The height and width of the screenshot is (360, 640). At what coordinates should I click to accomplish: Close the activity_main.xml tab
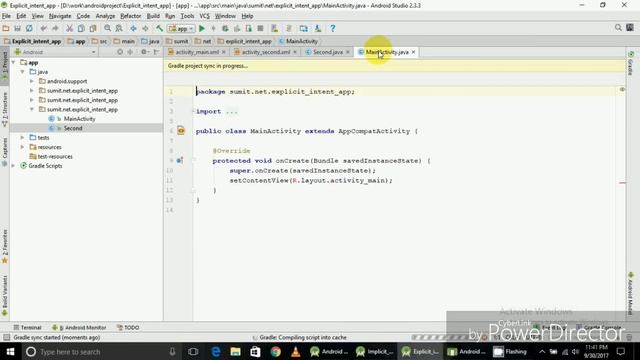224,52
